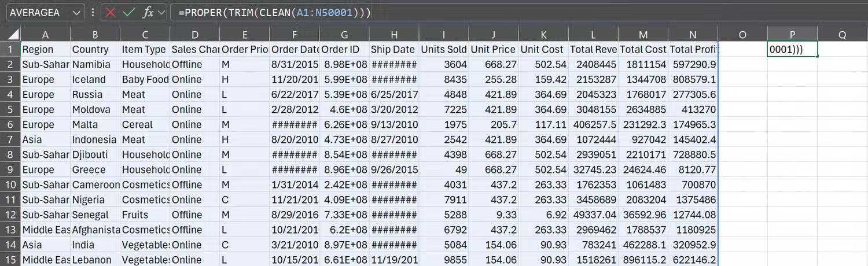
Task: Click the Total Profit header cell
Action: [693, 50]
